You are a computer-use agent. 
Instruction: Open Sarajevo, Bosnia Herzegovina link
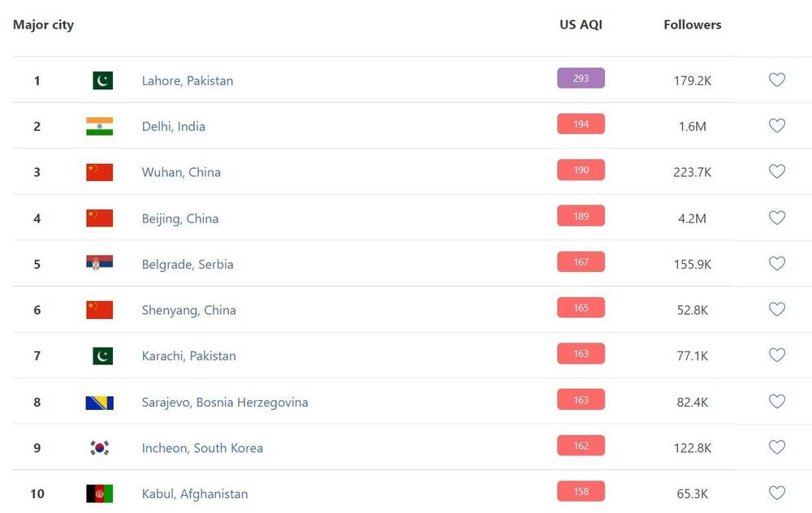click(225, 402)
